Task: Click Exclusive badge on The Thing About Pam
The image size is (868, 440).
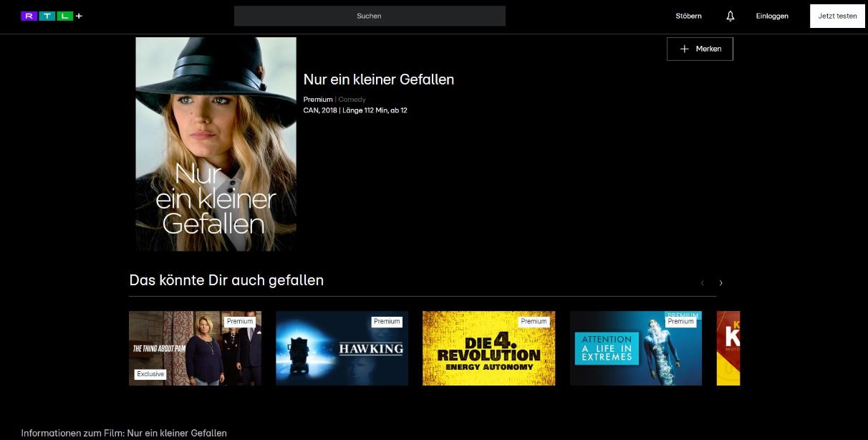Action: point(150,374)
